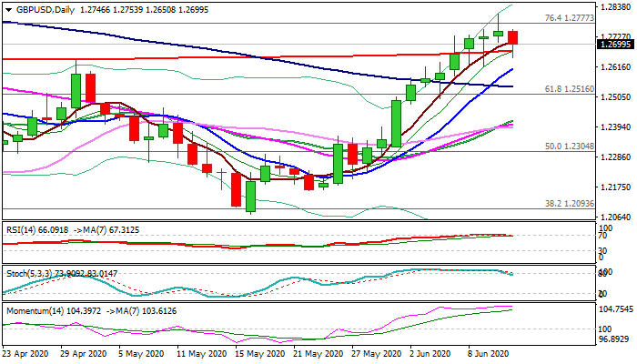Select the tall green candle near 2 Jun
Image resolution: width=637 pixels, height=364 pixels.
(397, 123)
